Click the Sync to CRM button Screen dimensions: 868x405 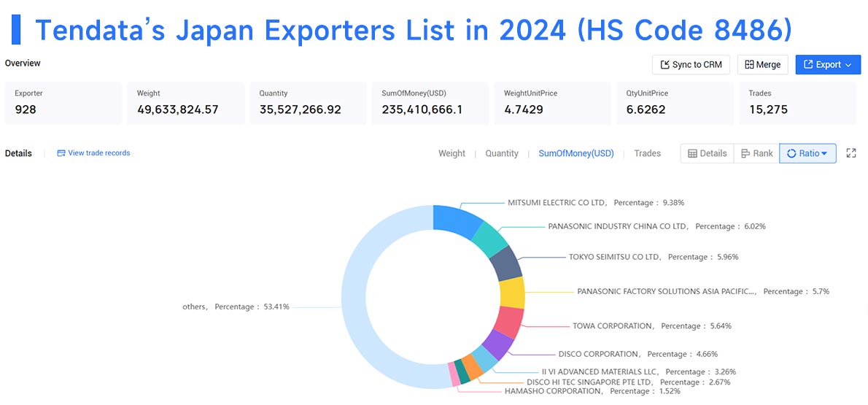click(x=691, y=65)
